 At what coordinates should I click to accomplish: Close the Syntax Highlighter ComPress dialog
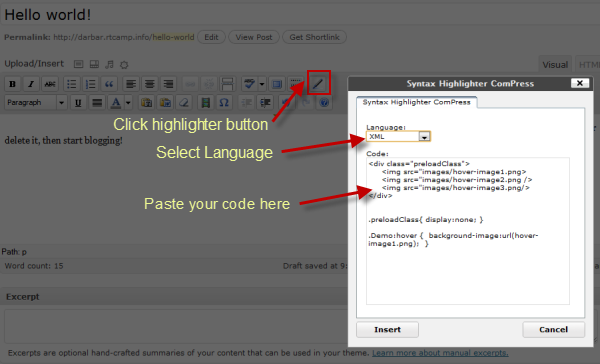pyautogui.click(x=580, y=83)
